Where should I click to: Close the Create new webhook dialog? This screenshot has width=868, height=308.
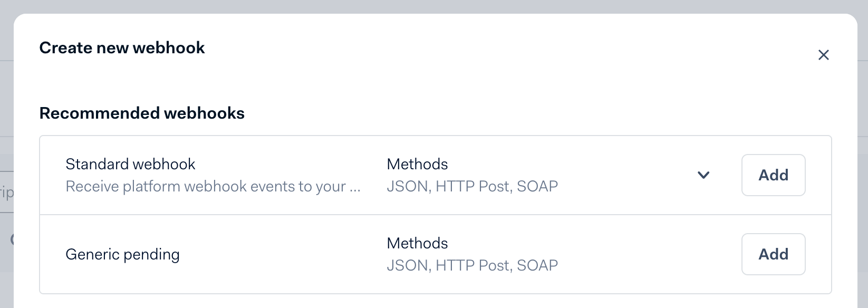[823, 55]
